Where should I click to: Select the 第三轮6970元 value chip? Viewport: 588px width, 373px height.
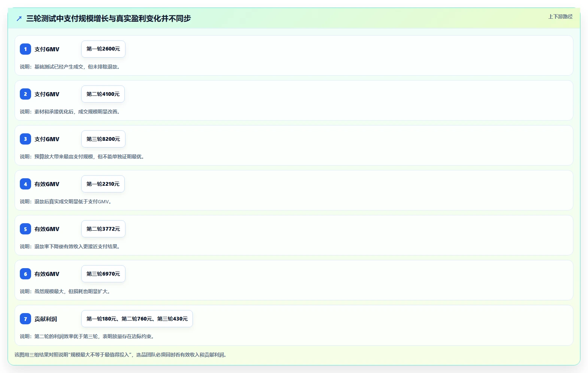tap(103, 274)
